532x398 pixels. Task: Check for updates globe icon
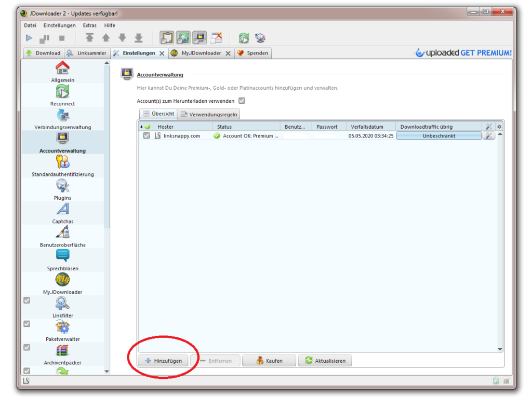tap(260, 38)
